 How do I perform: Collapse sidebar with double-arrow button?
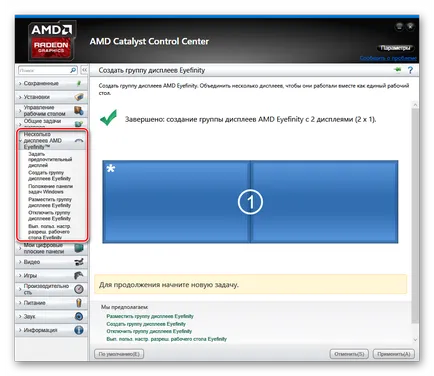tap(84, 70)
